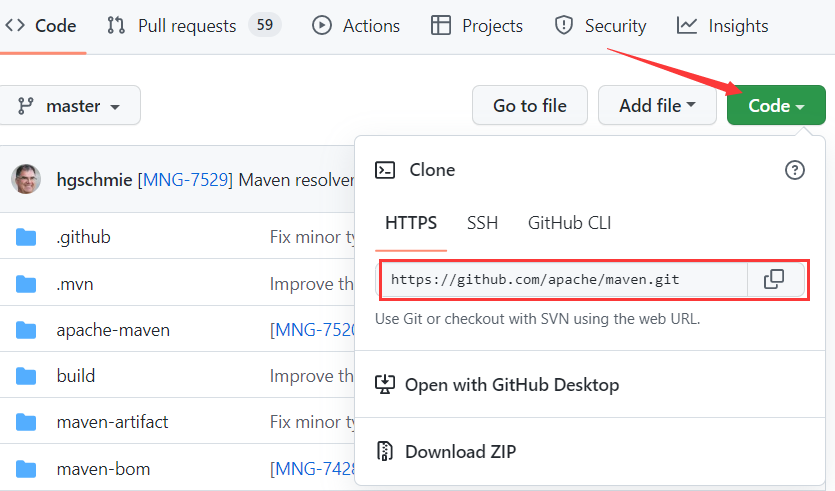Click the Download ZIP archive icon
The height and width of the screenshot is (491, 835).
point(385,451)
